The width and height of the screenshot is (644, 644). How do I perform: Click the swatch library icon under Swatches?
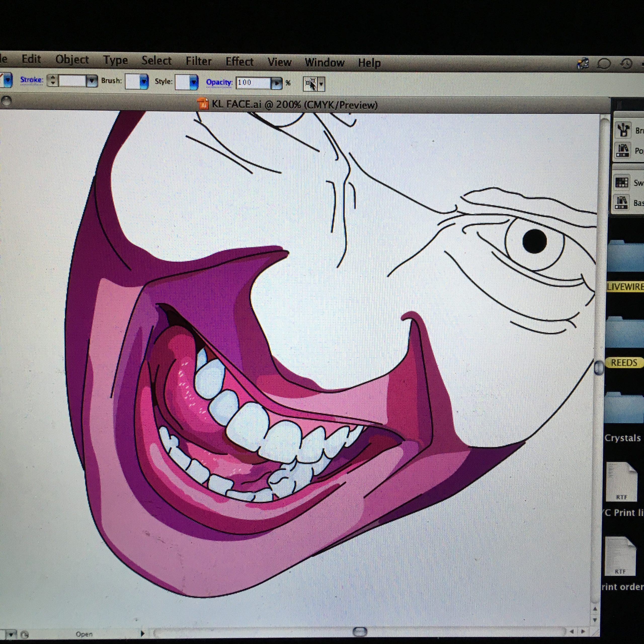click(x=622, y=202)
